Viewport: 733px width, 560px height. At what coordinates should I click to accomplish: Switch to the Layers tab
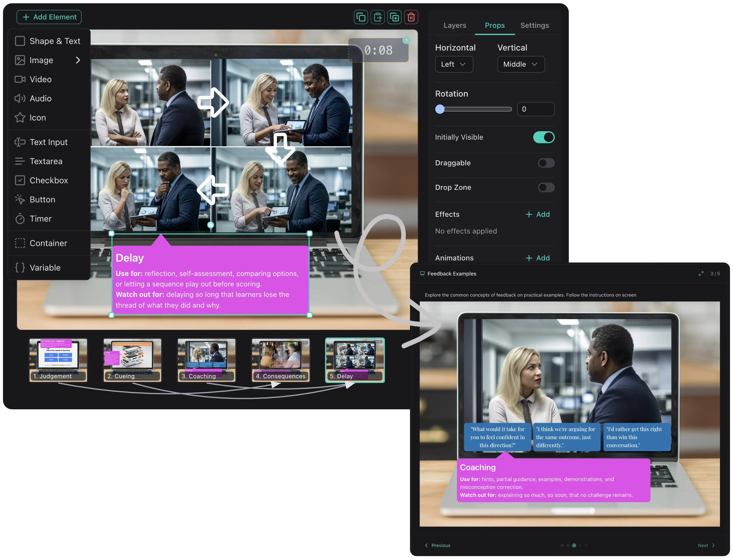click(455, 25)
